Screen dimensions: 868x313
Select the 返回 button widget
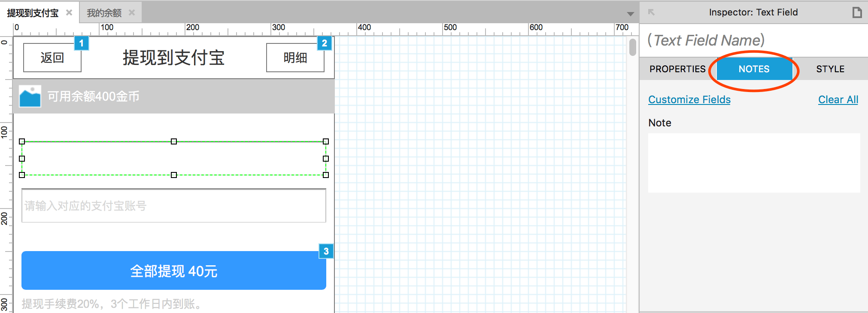click(52, 57)
